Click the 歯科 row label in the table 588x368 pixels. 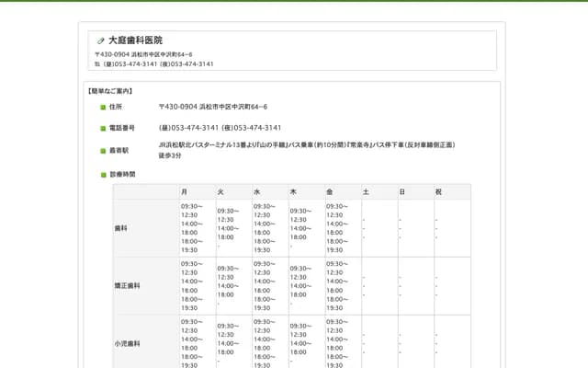120,228
